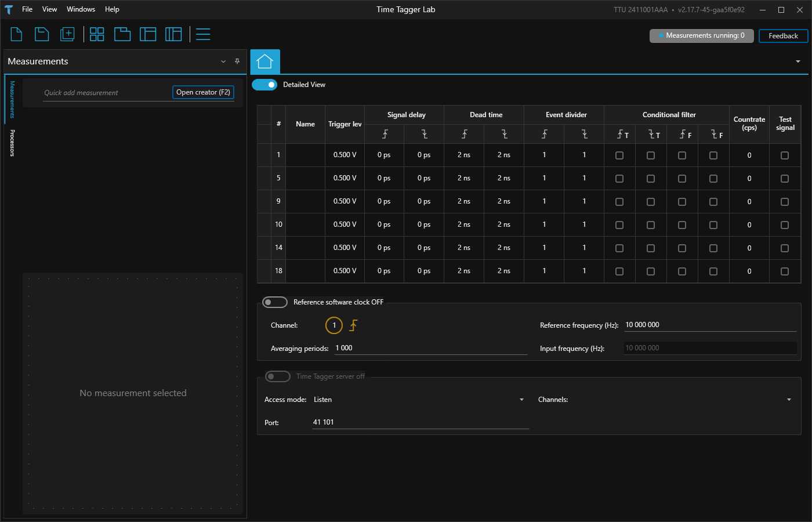Click the falling edge F conditional filter header

pos(716,135)
